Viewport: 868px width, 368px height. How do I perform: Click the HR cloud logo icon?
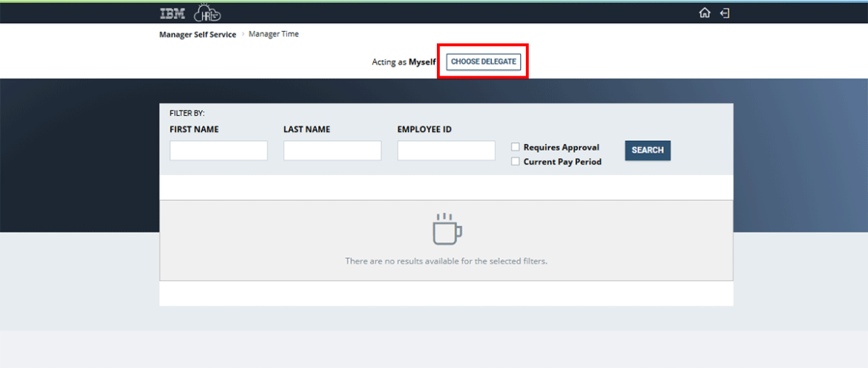tap(207, 13)
